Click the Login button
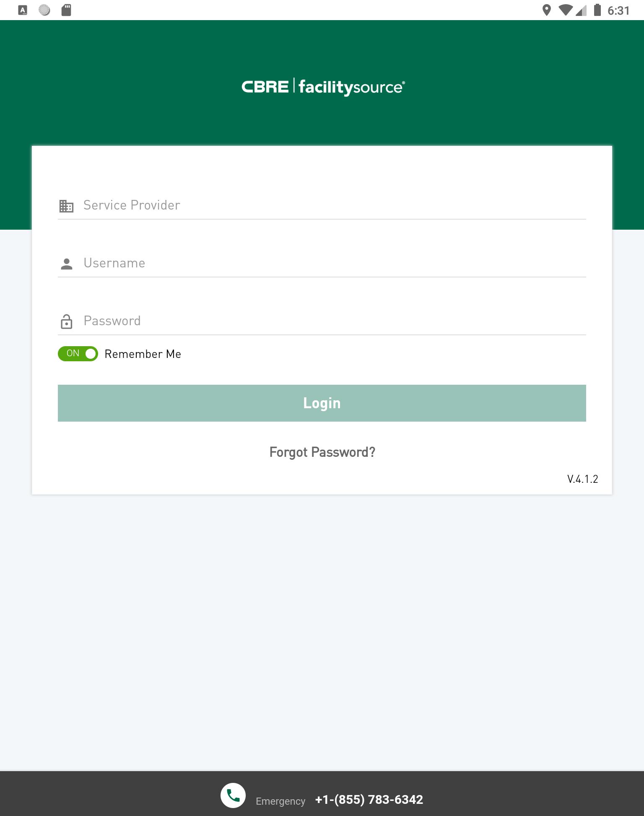Viewport: 644px width, 816px height. (x=322, y=403)
